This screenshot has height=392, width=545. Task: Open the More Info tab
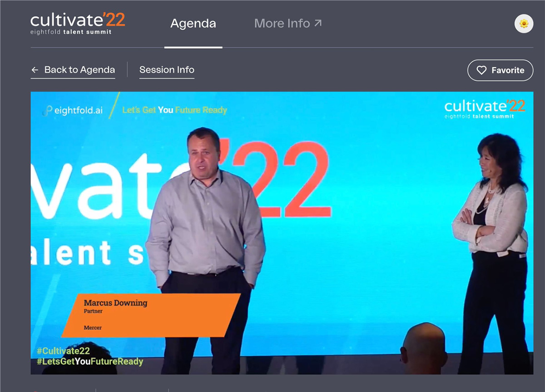282,24
